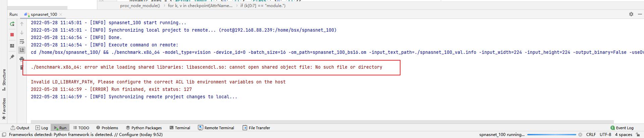
Task: Click the up arrow stack trace icon
Action: click(x=22, y=24)
